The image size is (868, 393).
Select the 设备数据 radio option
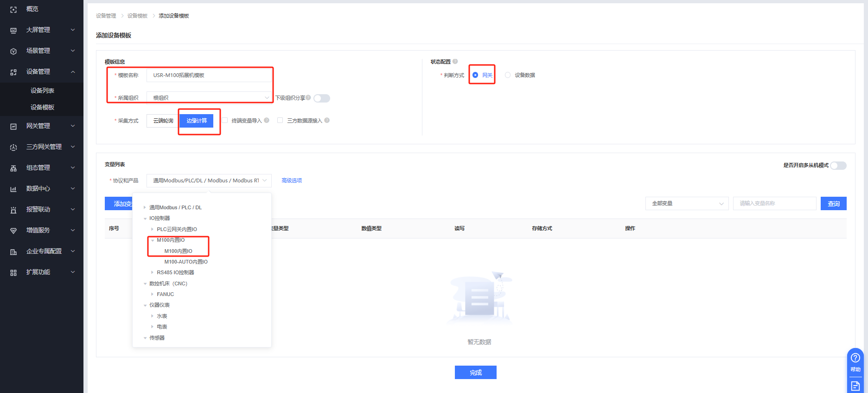[x=508, y=75]
